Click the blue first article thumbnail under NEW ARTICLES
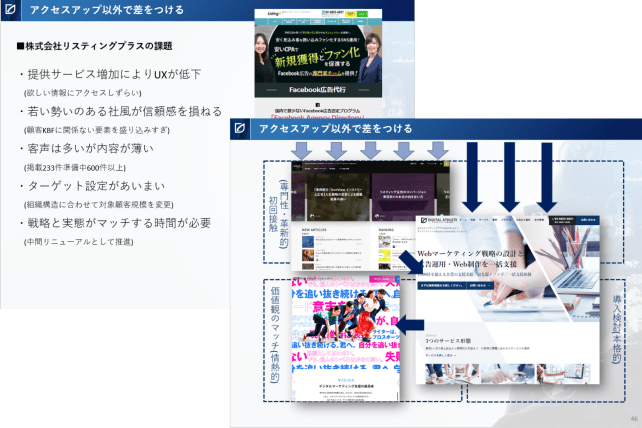This screenshot has width=642, height=428. tap(307, 241)
